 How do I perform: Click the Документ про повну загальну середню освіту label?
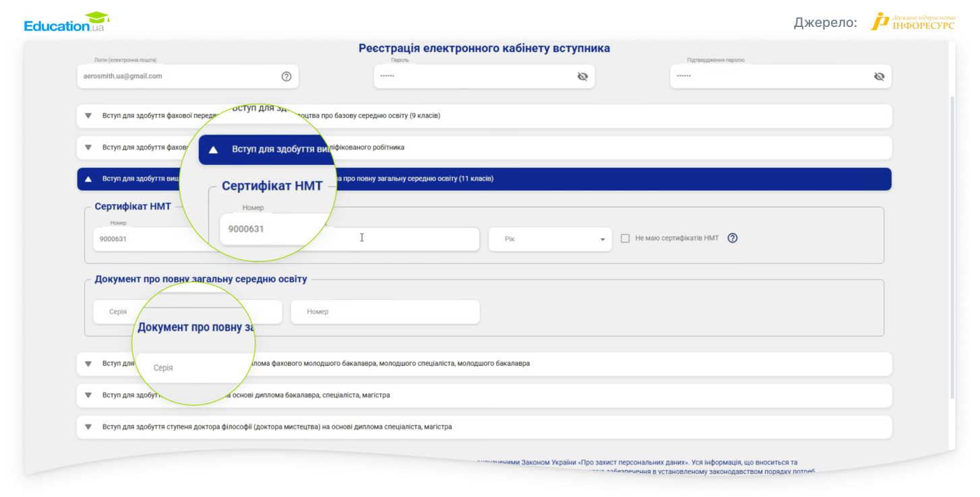pyautogui.click(x=201, y=279)
